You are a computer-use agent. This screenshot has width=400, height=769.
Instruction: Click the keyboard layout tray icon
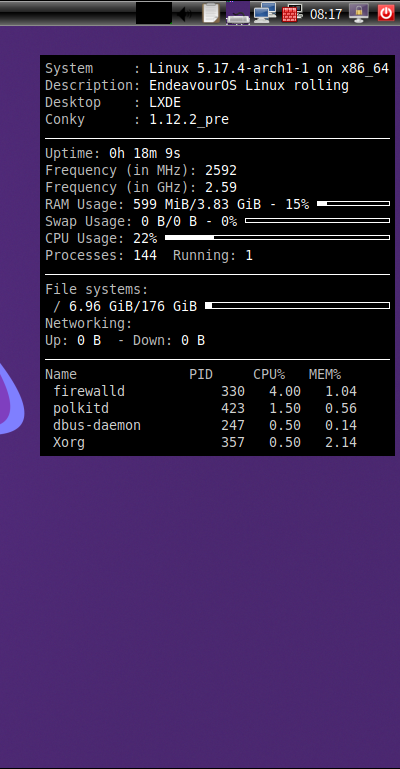coord(238,13)
